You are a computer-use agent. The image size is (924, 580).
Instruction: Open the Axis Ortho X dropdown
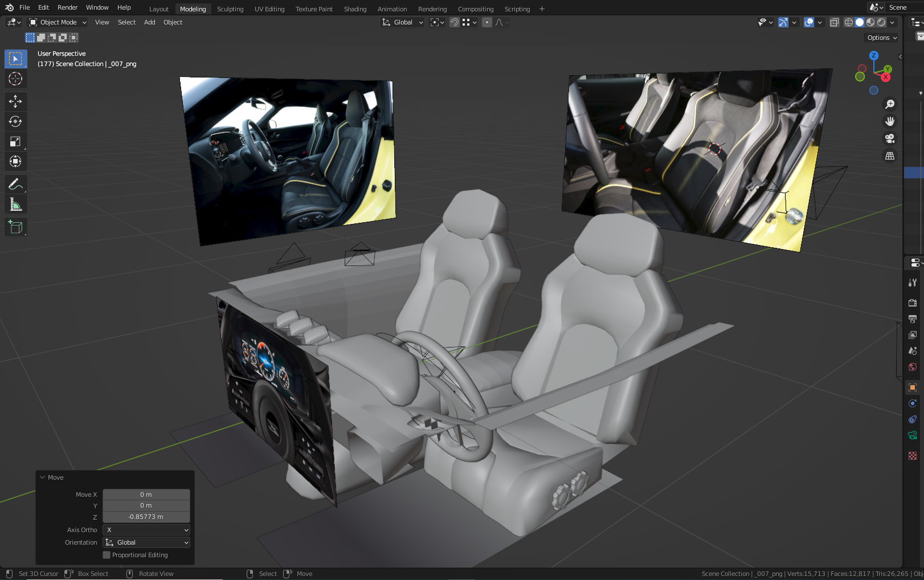pos(146,530)
